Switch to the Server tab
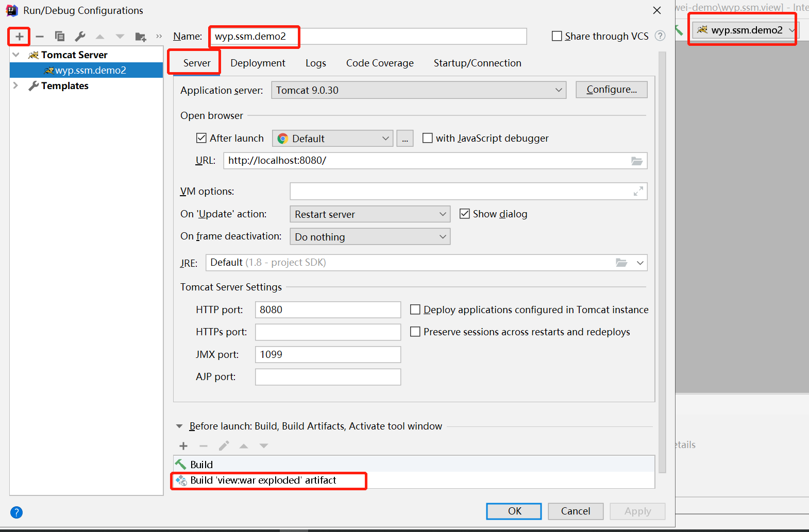809x532 pixels. [197, 63]
